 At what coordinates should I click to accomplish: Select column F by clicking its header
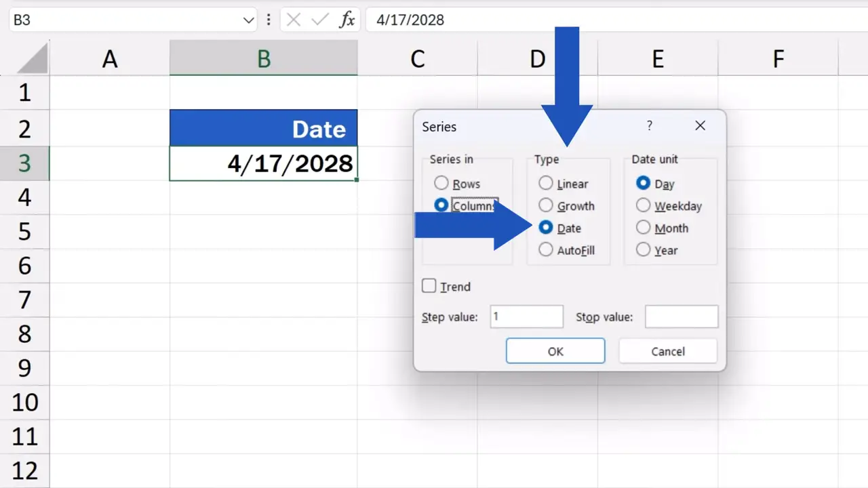777,58
